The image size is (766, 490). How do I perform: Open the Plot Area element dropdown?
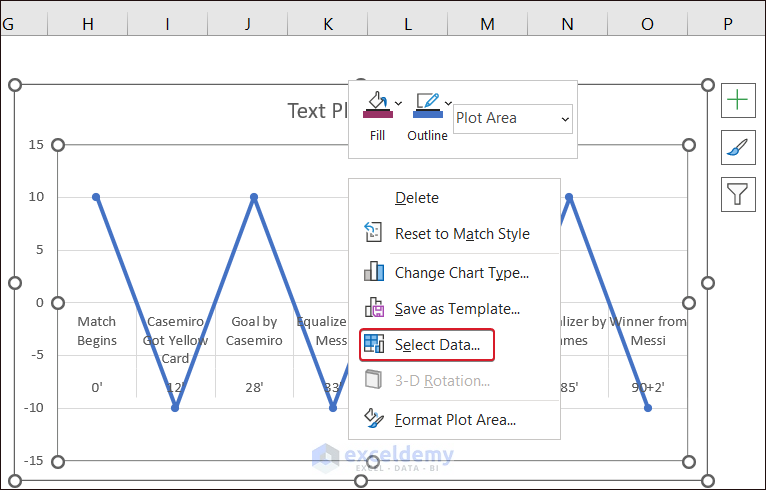pos(513,119)
